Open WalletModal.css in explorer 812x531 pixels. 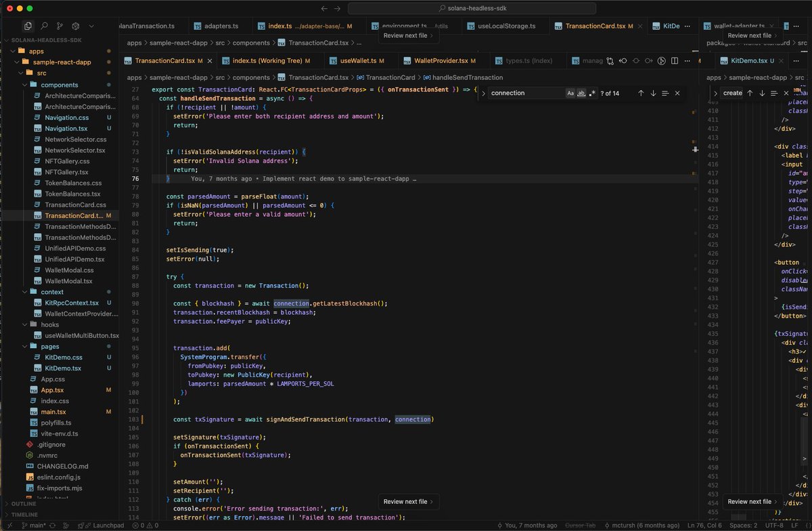point(68,270)
